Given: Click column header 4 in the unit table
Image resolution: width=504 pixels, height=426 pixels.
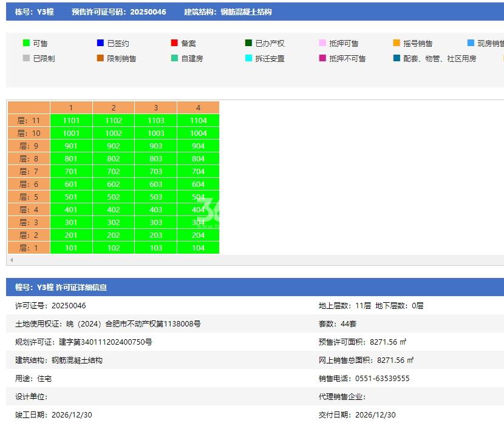Looking at the screenshot, I should [x=199, y=107].
